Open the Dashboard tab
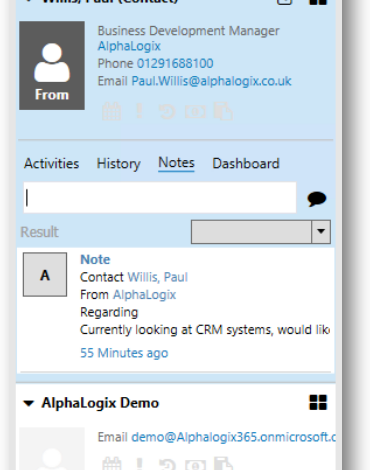Viewport: 370px width, 470px height. [246, 164]
